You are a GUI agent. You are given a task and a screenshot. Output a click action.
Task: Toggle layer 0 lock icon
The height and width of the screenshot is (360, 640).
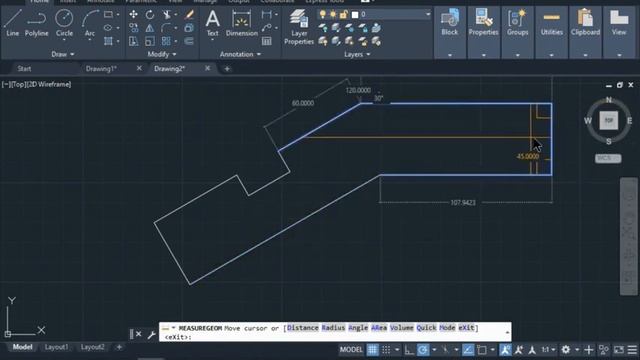click(344, 14)
